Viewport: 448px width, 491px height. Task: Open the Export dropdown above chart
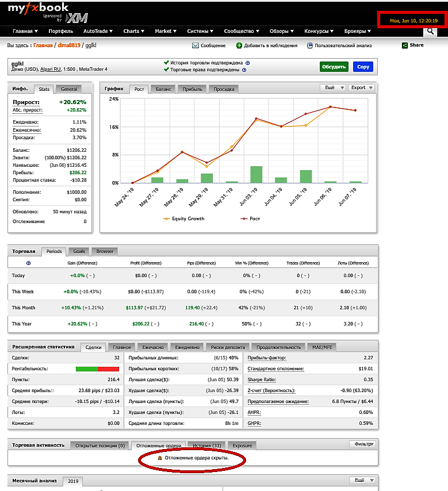click(x=362, y=87)
